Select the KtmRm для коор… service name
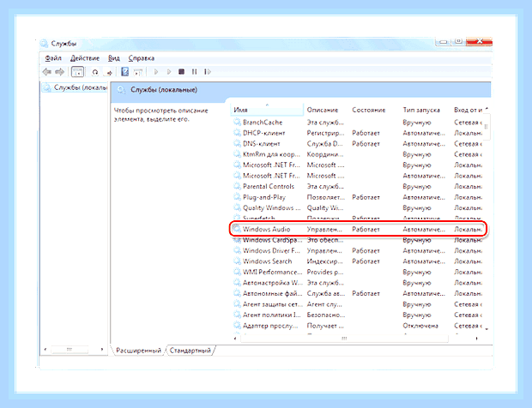This screenshot has height=408, width=532. click(271, 154)
